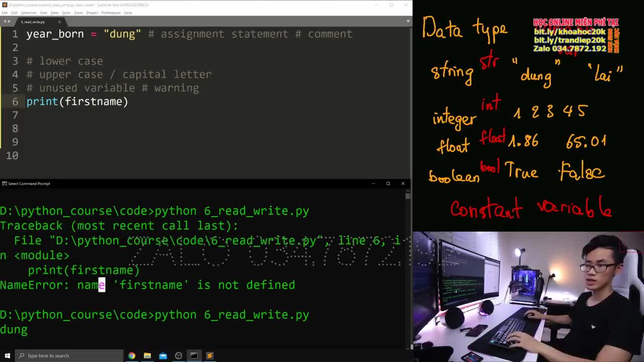
Task: Click the bit.ly/khoahoc20k link
Action: point(570,32)
